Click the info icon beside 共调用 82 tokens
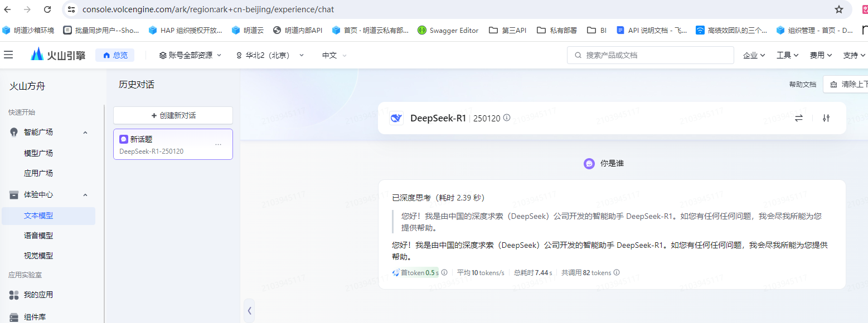 point(617,273)
